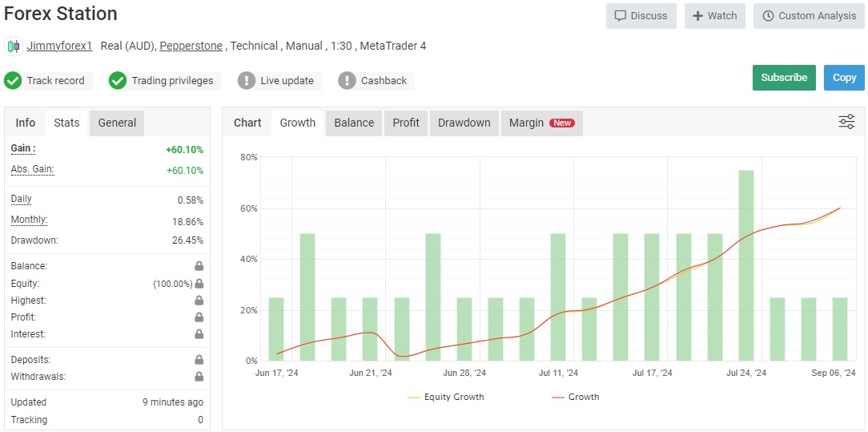
Task: Click the Daily label
Action: (22, 199)
